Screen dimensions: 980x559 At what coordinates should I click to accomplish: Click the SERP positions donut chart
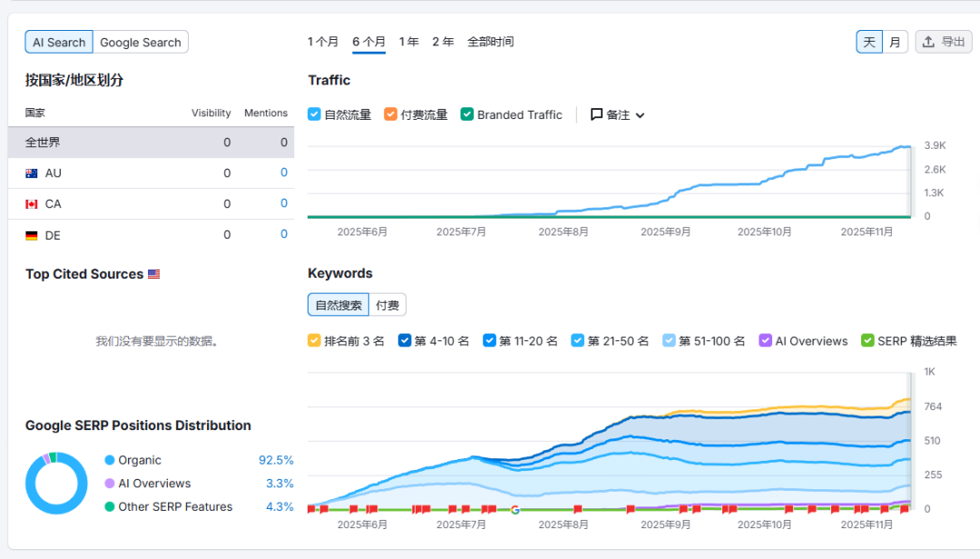(56, 483)
